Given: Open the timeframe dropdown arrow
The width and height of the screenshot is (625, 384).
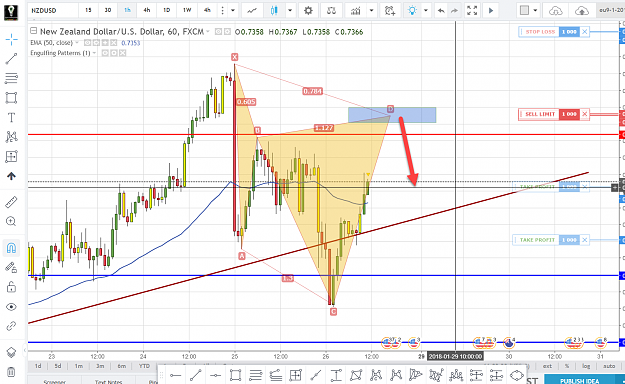Looking at the screenshot, I should point(233,11).
